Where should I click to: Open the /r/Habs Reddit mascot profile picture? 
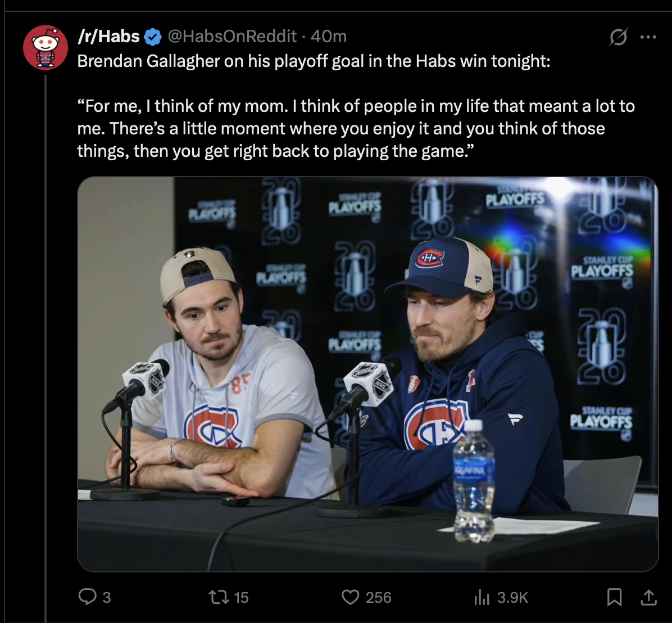click(x=46, y=47)
